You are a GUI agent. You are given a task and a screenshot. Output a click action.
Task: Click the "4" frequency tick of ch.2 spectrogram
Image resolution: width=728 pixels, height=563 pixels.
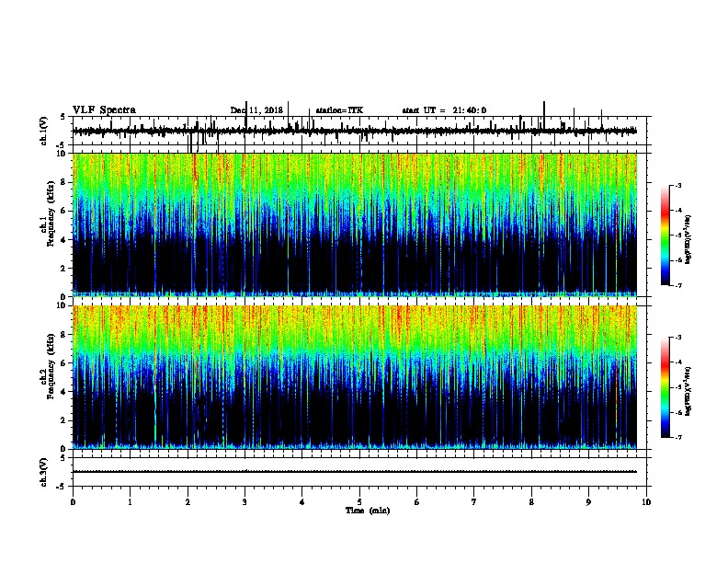pos(64,392)
